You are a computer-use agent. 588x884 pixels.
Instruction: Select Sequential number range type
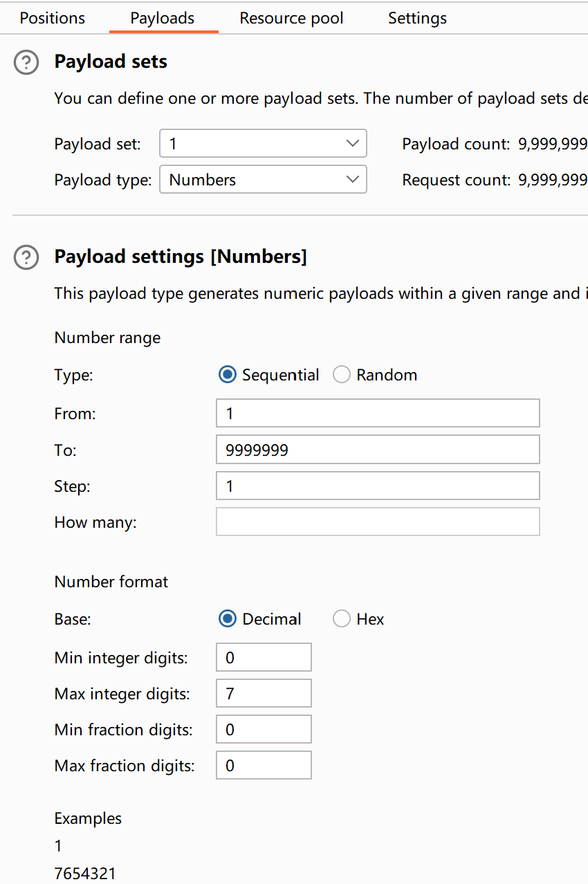[x=228, y=375]
